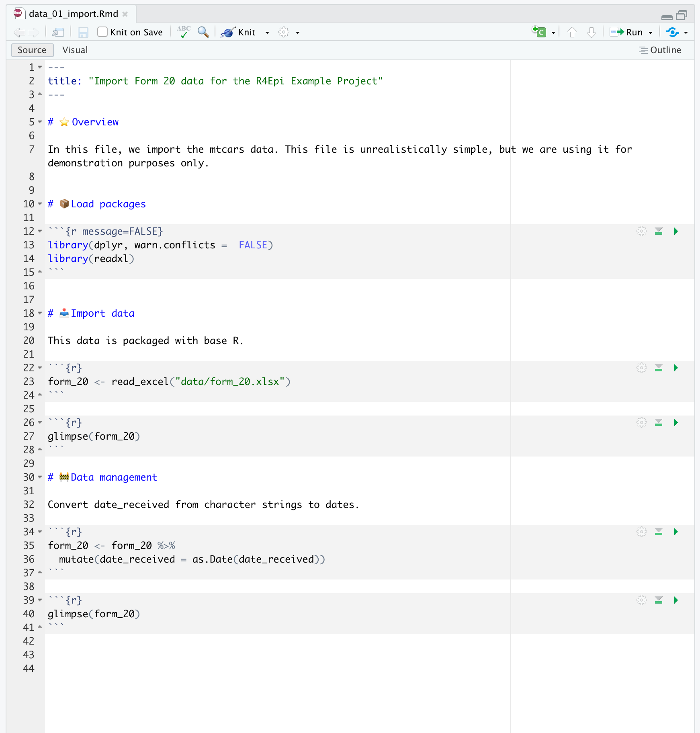
Task: Insert a new code chunk
Action: click(x=538, y=32)
